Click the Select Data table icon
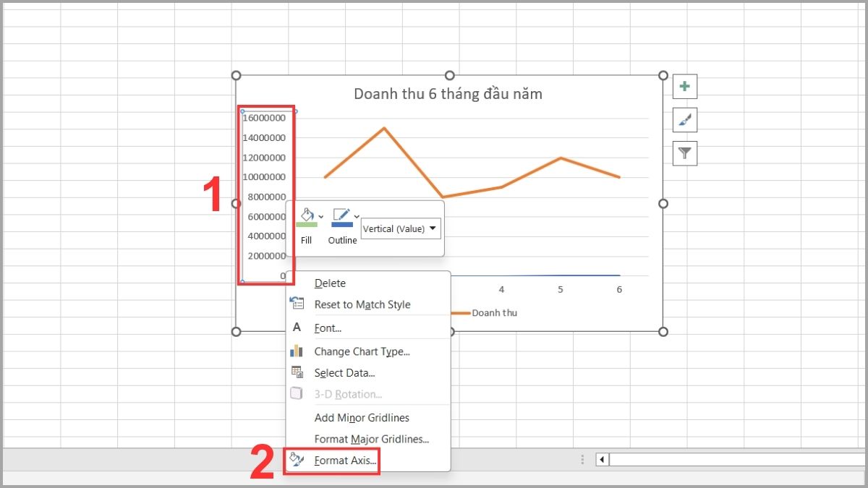The width and height of the screenshot is (868, 488). tap(297, 372)
